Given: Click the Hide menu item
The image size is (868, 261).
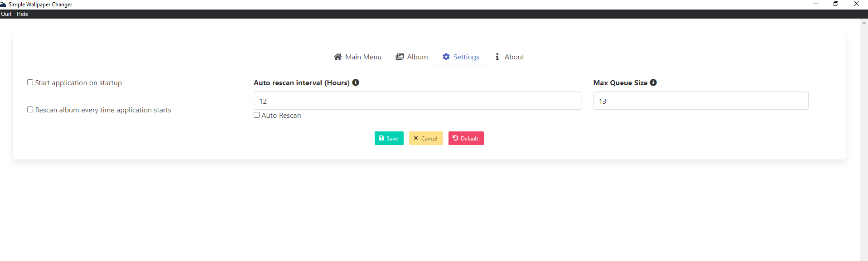Looking at the screenshot, I should [22, 14].
